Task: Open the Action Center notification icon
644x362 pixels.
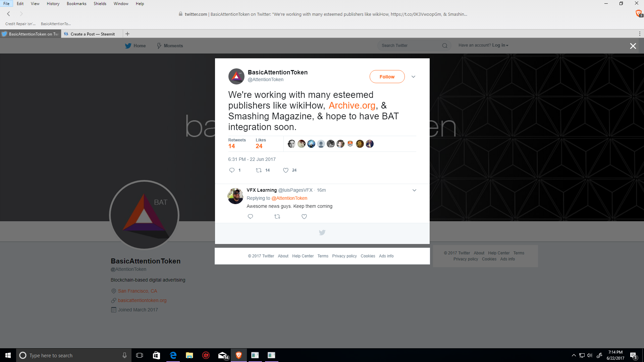Action: click(x=633, y=355)
